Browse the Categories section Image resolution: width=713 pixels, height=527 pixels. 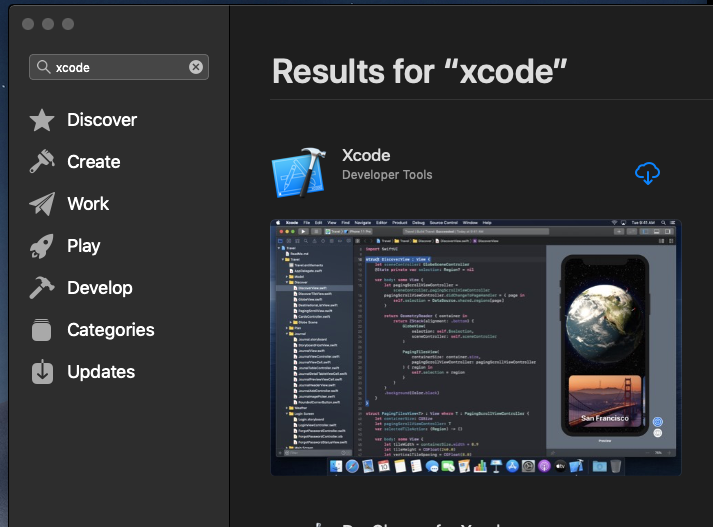(x=111, y=330)
